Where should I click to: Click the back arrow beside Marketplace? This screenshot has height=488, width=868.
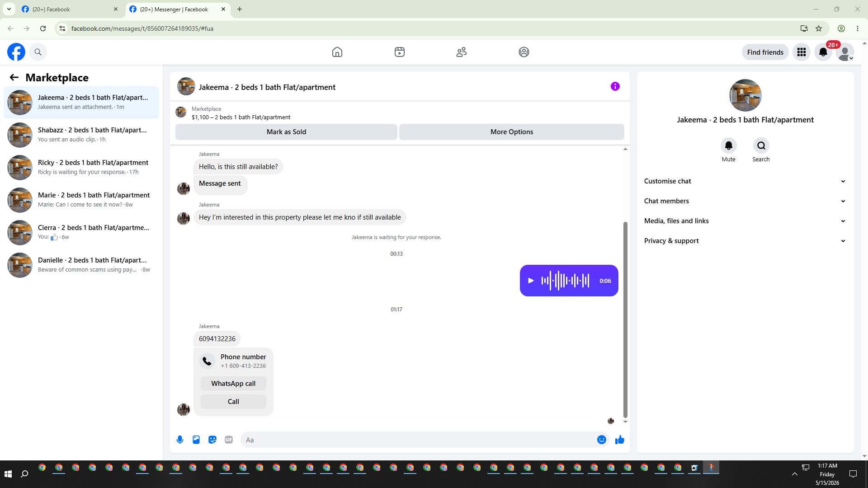(x=14, y=77)
